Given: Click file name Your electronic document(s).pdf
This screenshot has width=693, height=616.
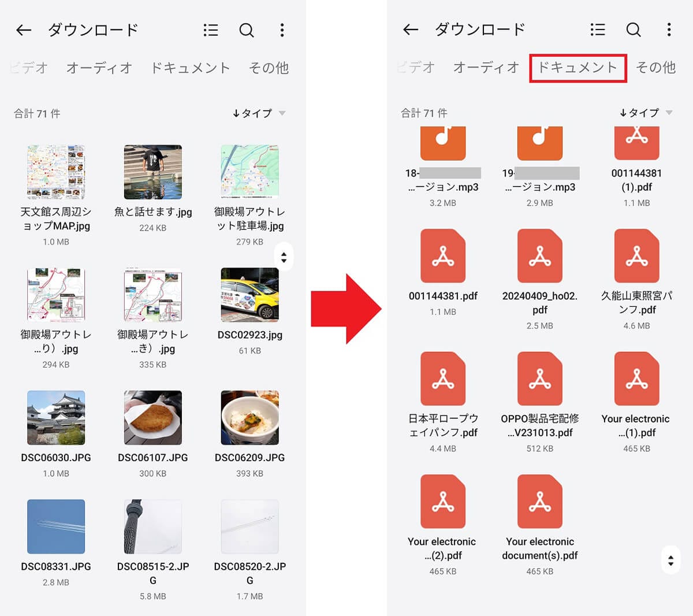Looking at the screenshot, I should pyautogui.click(x=540, y=548).
